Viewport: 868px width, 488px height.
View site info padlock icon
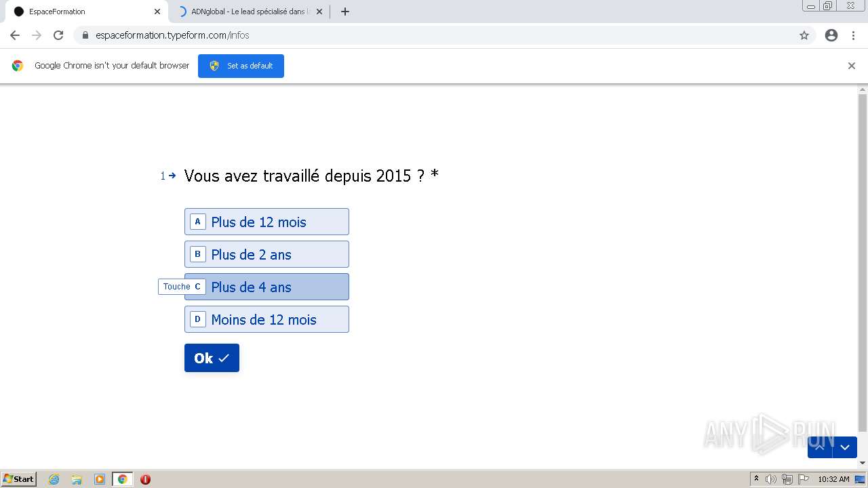tap(85, 35)
